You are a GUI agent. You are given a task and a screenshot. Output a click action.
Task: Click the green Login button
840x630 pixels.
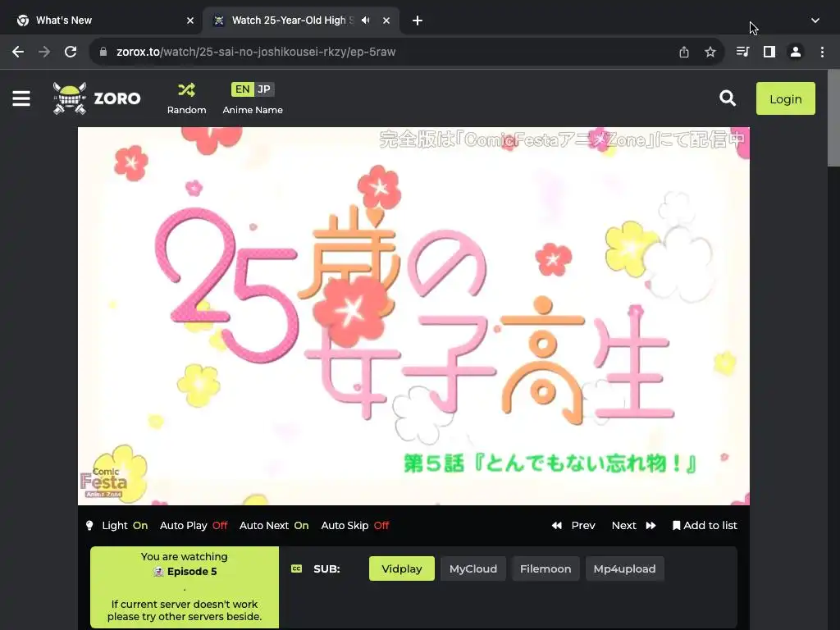[785, 98]
